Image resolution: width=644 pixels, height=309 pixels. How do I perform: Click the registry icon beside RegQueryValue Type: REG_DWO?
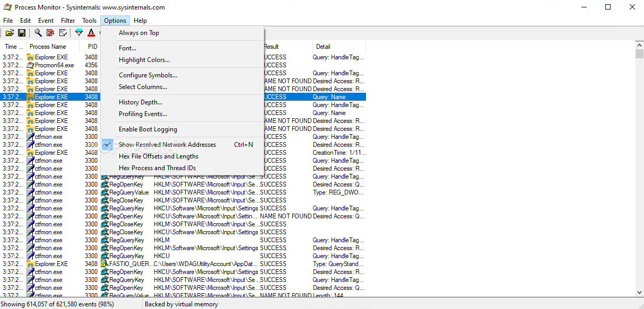point(105,192)
